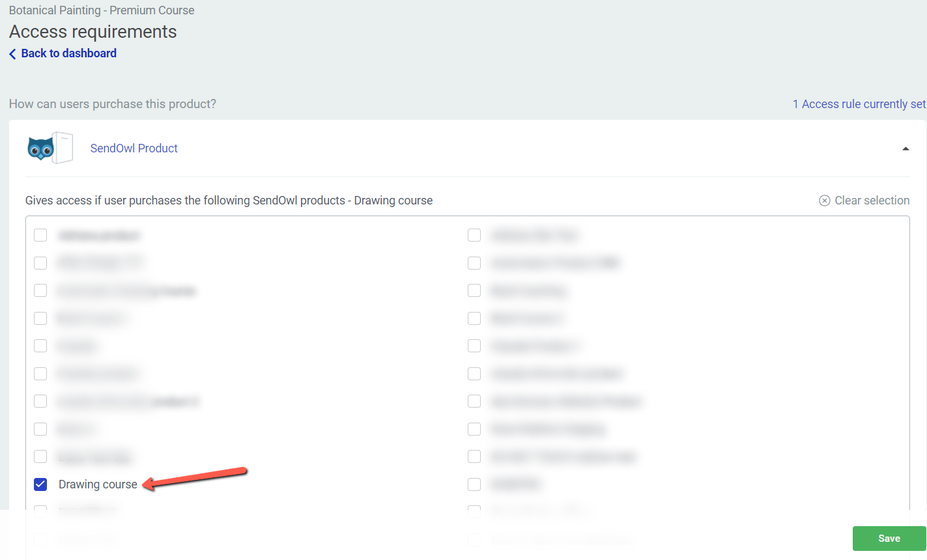Tick the second checkbox in the right column
Image resolution: width=927 pixels, height=560 pixels.
pyautogui.click(x=474, y=262)
